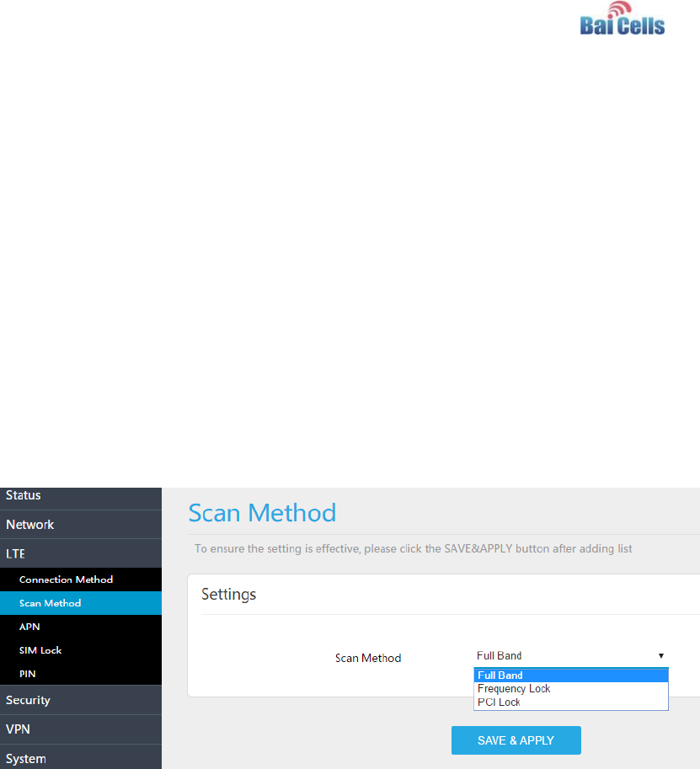
Task: Open the Network menu section
Action: tap(81, 524)
